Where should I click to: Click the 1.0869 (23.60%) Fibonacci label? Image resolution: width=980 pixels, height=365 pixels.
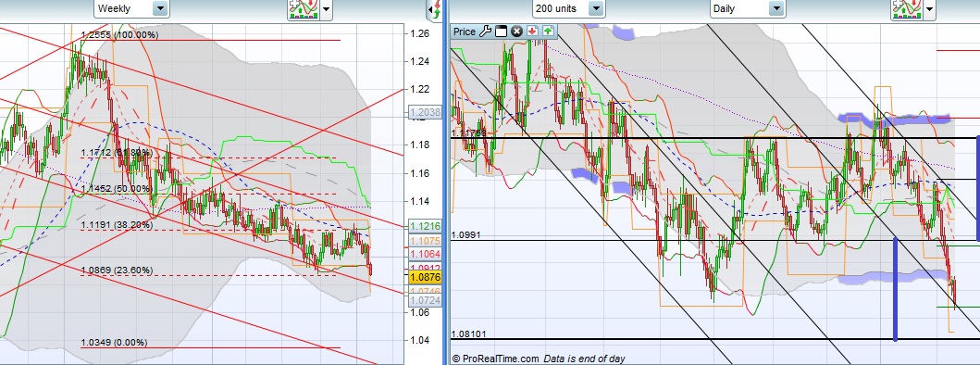pos(117,271)
